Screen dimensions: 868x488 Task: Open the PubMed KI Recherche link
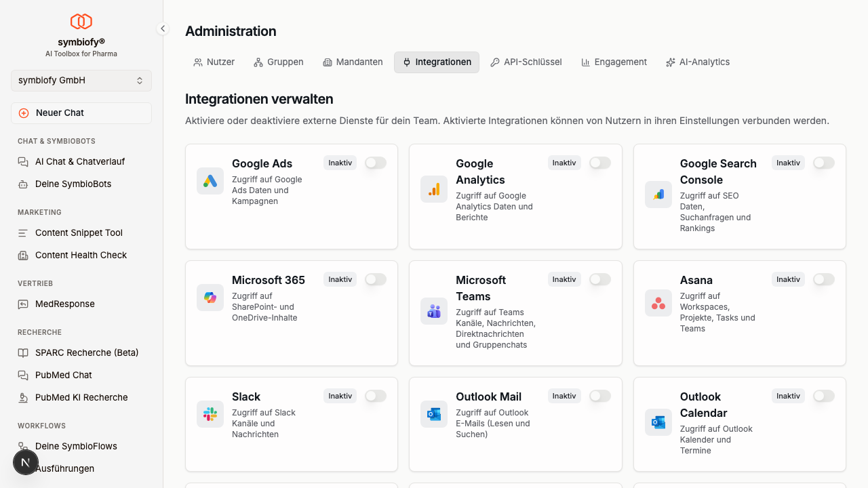(81, 397)
